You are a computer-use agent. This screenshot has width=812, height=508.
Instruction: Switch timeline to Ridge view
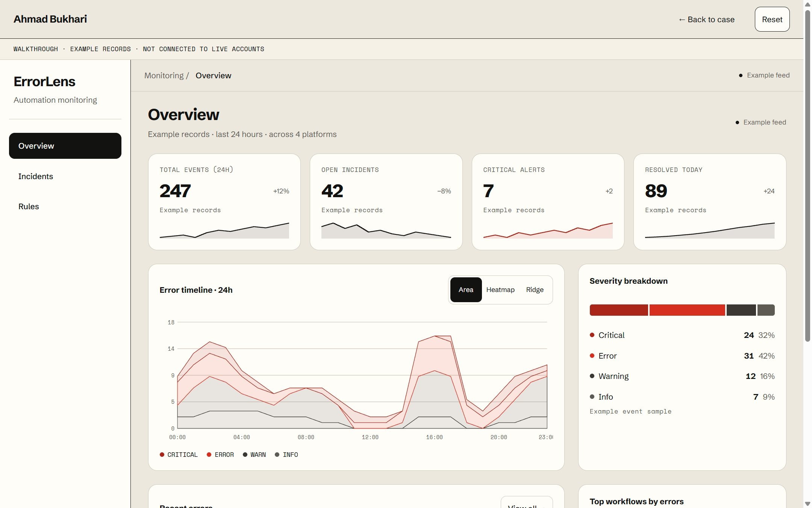click(535, 290)
